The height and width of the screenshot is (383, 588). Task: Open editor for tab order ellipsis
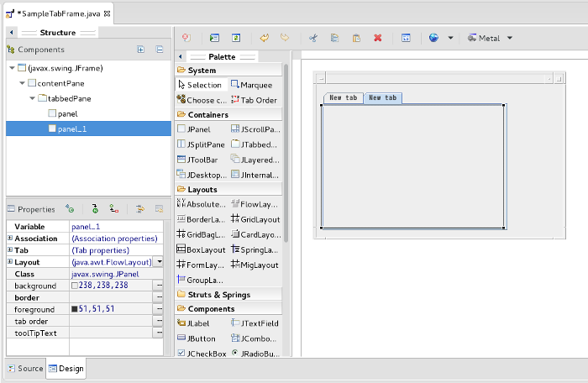coord(160,321)
